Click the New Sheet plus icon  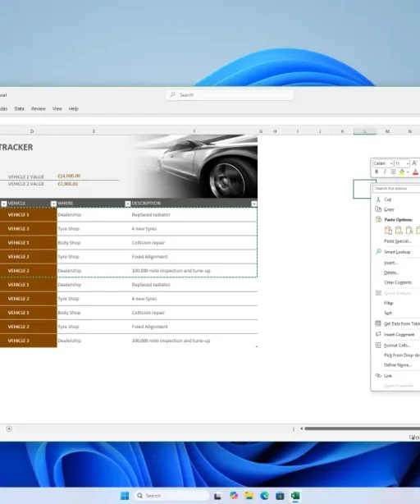[x=9, y=428]
